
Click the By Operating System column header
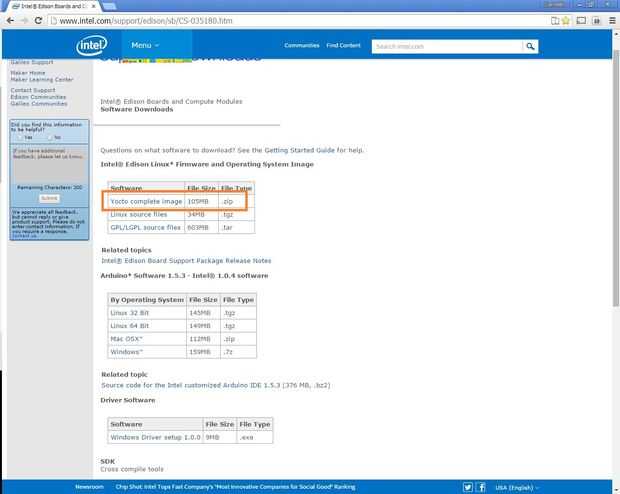[147, 300]
